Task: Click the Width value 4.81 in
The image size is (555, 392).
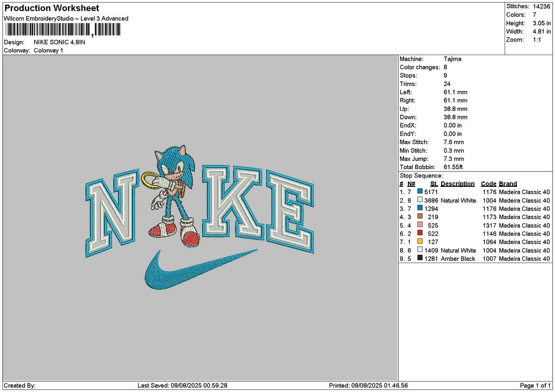Action: click(x=542, y=31)
